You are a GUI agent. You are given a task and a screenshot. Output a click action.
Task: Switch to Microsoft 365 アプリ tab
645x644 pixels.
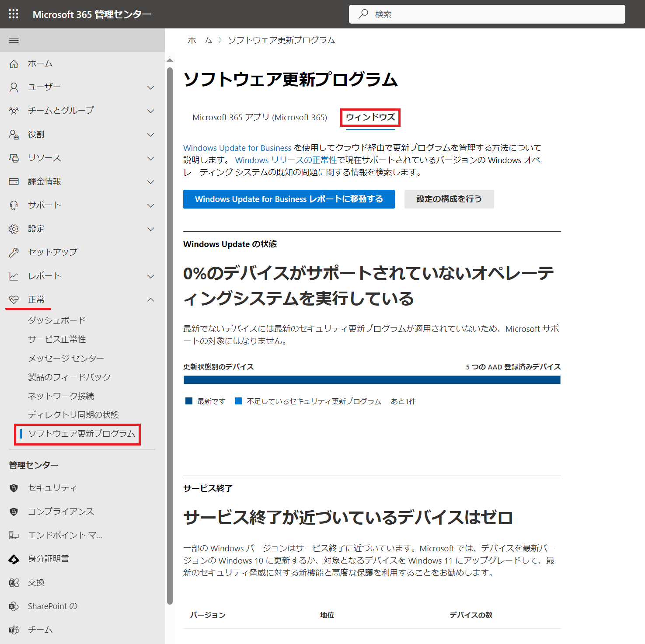(260, 117)
